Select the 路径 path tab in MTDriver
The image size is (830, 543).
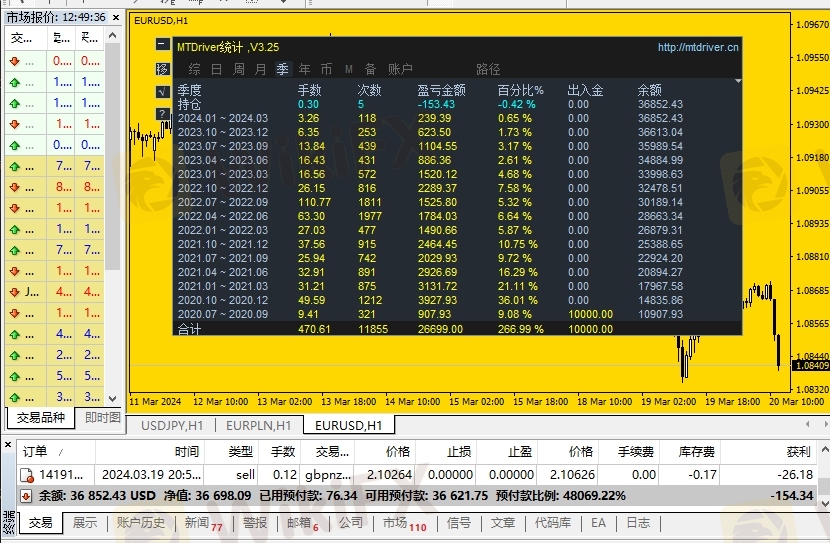click(488, 69)
